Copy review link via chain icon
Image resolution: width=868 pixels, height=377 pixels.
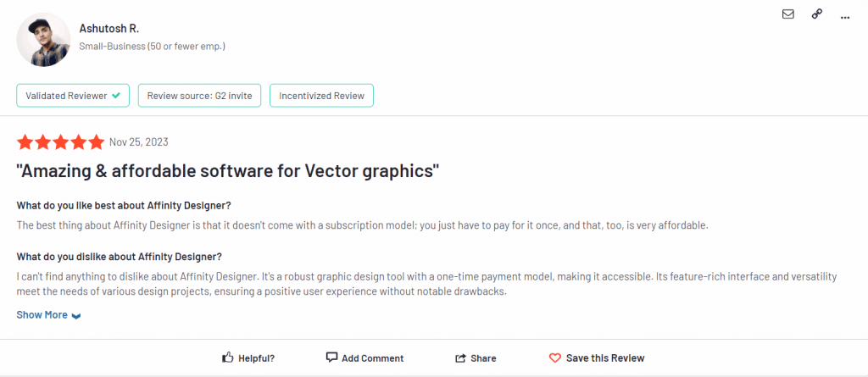point(816,14)
